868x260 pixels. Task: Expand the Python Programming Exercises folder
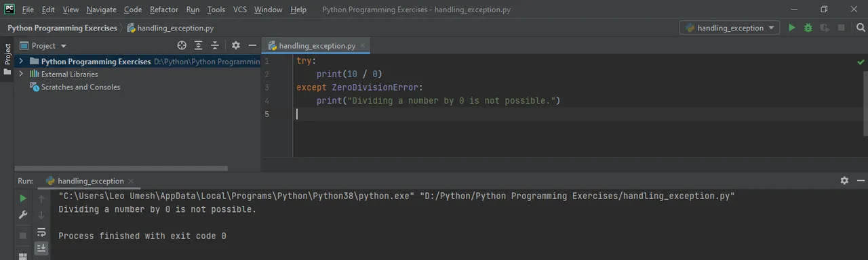coord(21,61)
